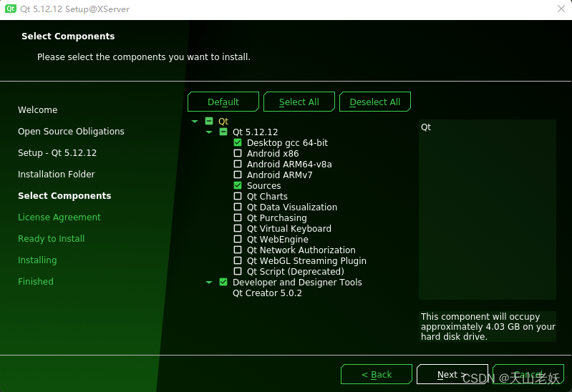
Task: Click the Qt logo icon in title bar
Action: click(x=11, y=9)
